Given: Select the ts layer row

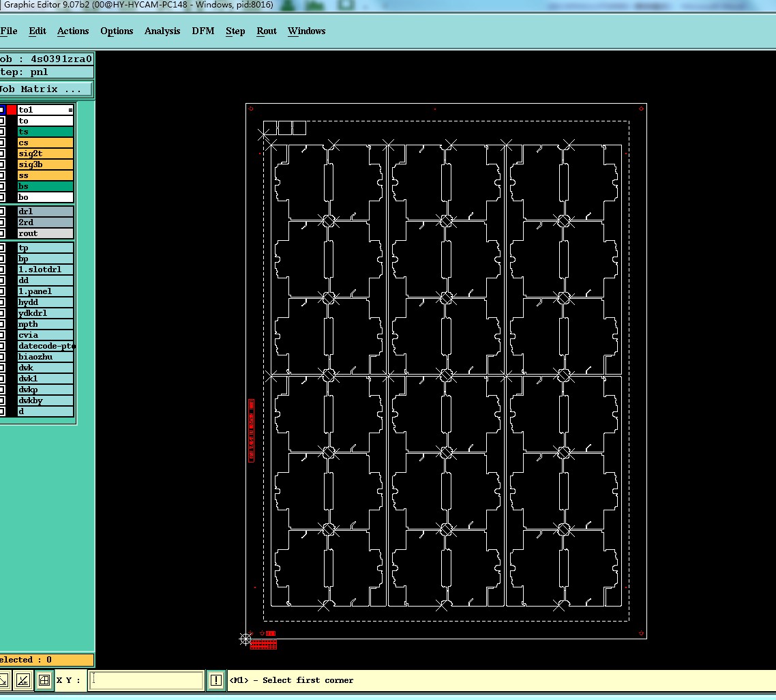Looking at the screenshot, I should point(46,132).
